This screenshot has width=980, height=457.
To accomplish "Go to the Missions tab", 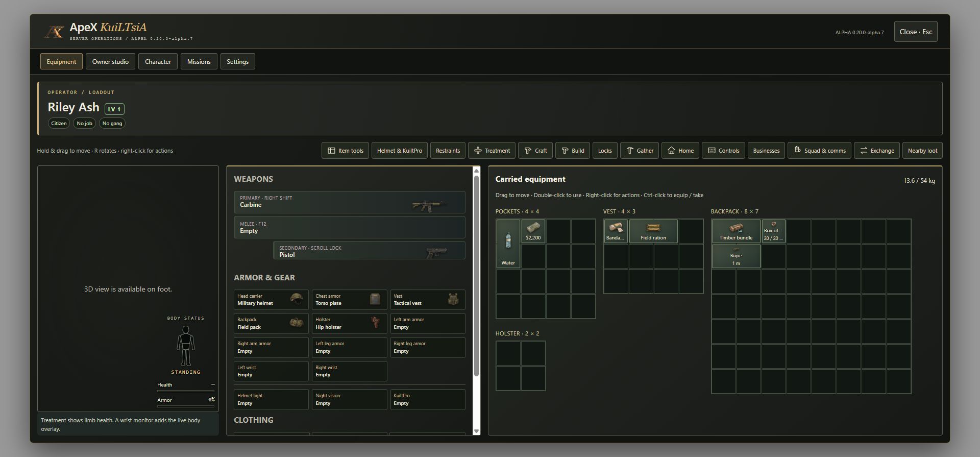I will point(199,62).
